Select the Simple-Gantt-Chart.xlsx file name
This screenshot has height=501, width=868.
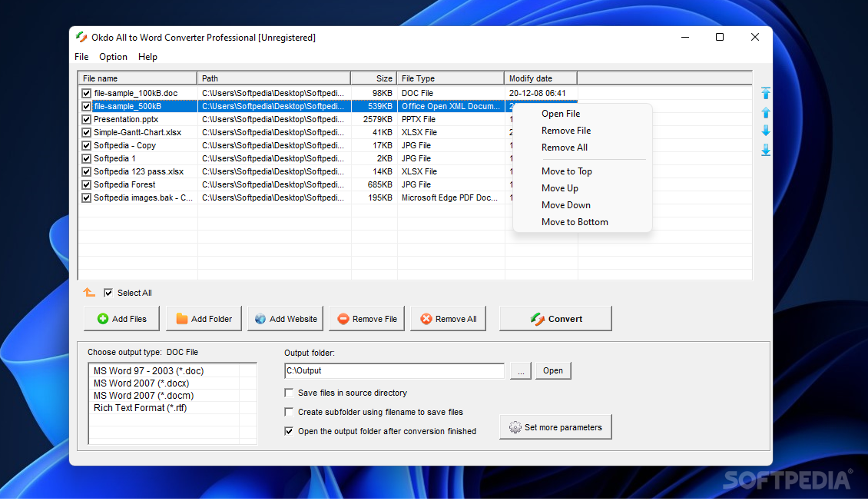tap(137, 132)
